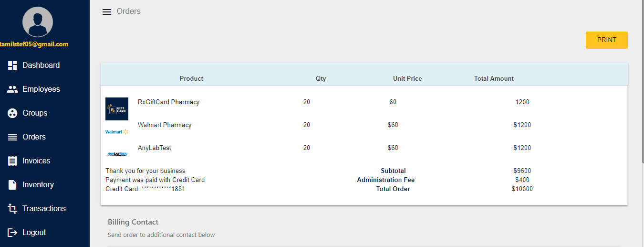Click the user profile avatar

[37, 22]
